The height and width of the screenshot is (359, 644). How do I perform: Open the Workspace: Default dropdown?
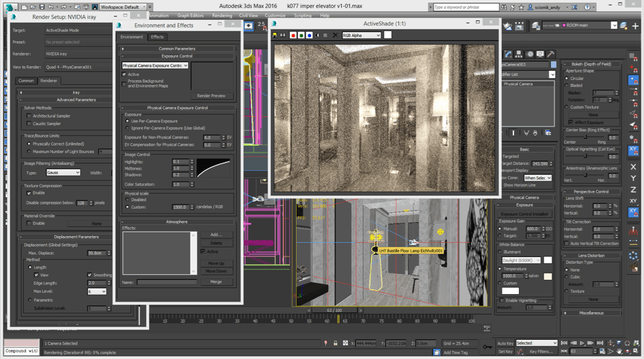[x=123, y=7]
